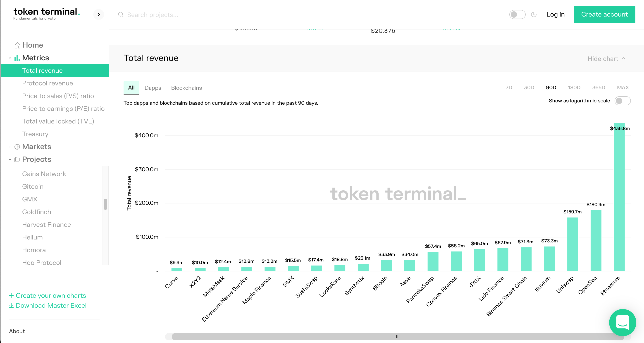Open Total value locked (TVL)
The height and width of the screenshot is (343, 644).
click(x=58, y=121)
